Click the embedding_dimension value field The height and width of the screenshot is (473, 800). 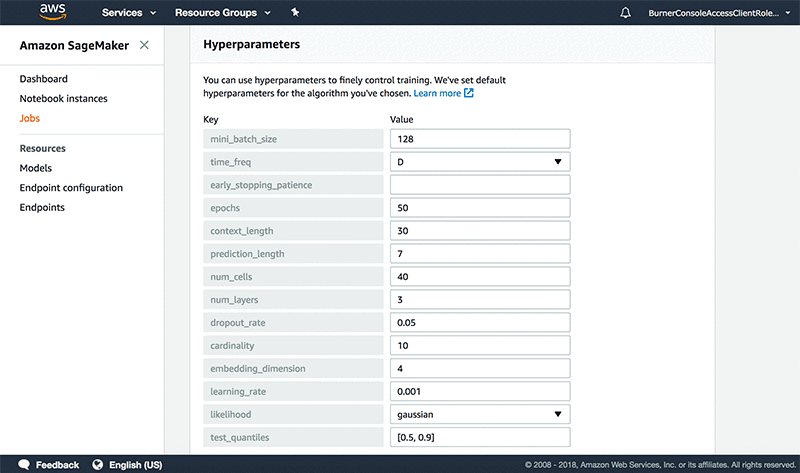pyautogui.click(x=480, y=368)
